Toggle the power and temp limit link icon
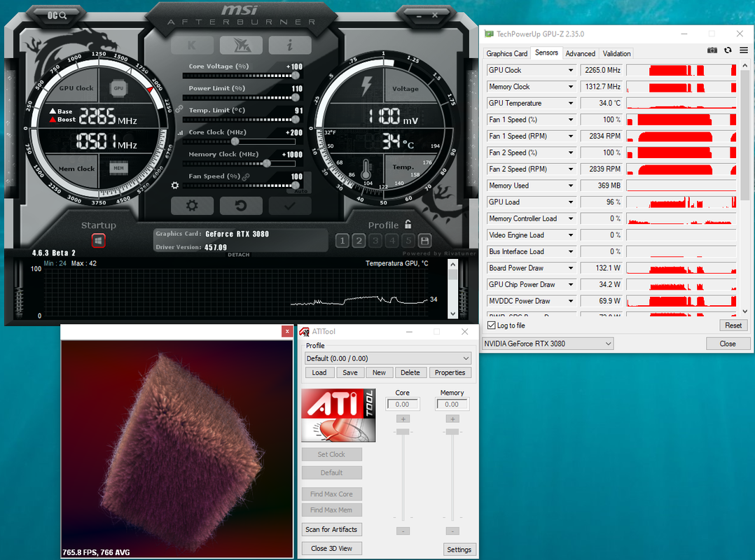The height and width of the screenshot is (560, 755). click(x=179, y=109)
